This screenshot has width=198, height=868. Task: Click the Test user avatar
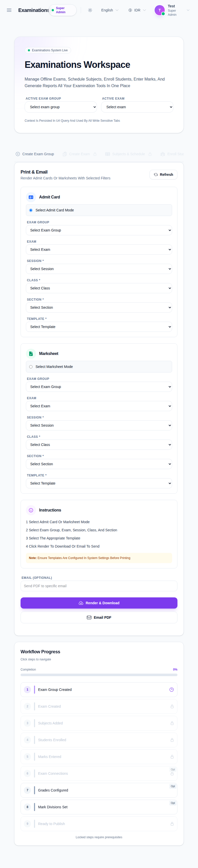pyautogui.click(x=160, y=10)
